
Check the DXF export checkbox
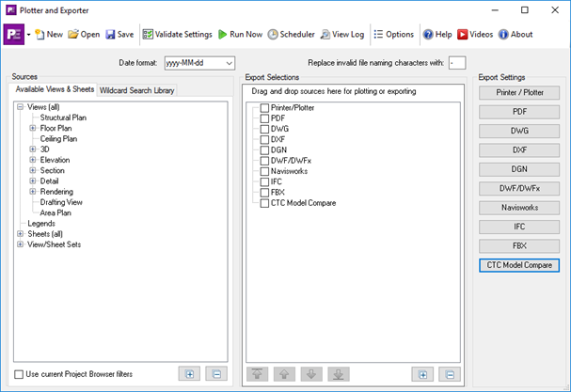[264, 139]
